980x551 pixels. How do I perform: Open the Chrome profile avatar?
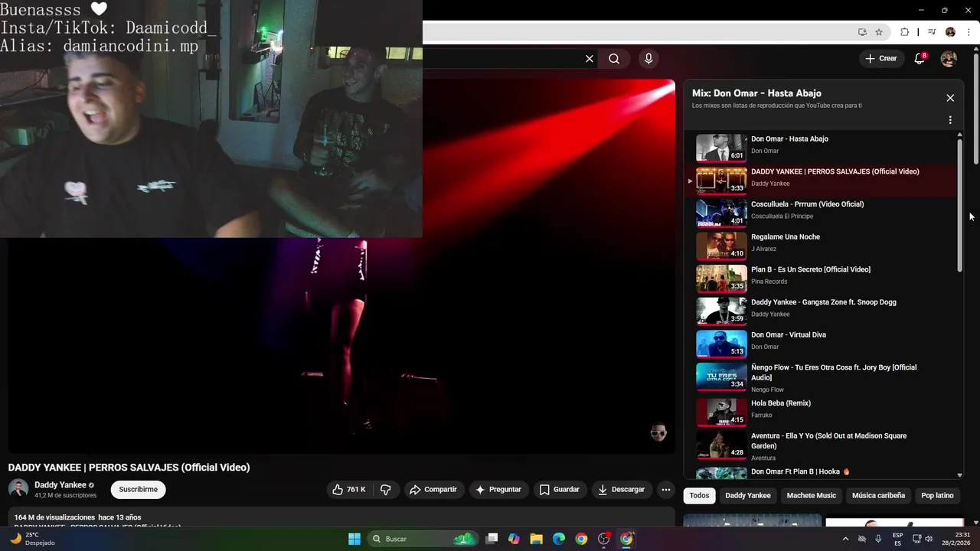950,32
